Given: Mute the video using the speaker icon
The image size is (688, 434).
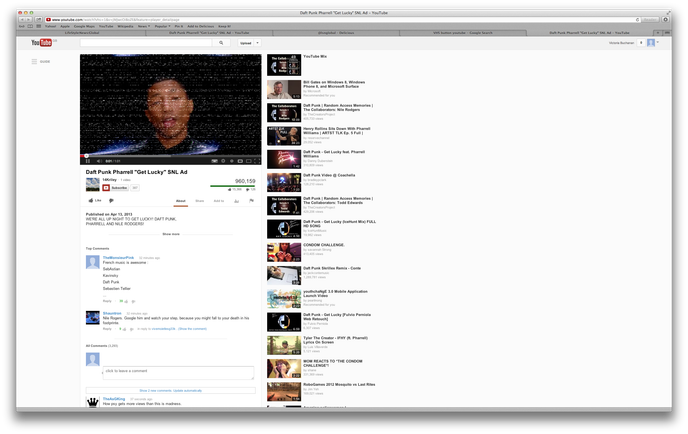Looking at the screenshot, I should (x=96, y=160).
